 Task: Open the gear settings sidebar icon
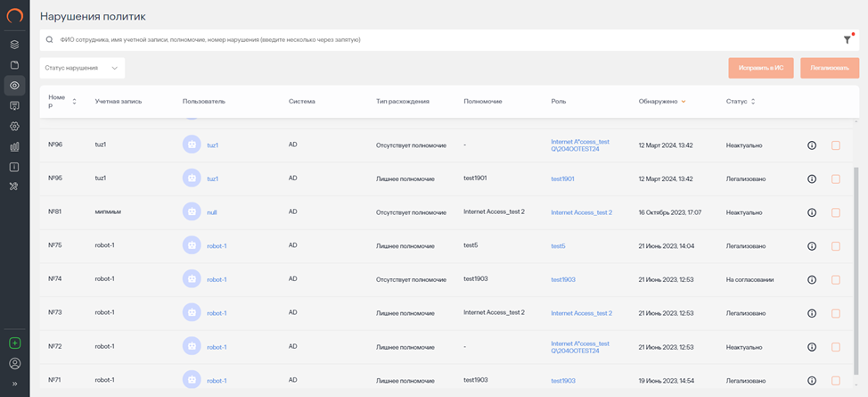pyautogui.click(x=15, y=127)
